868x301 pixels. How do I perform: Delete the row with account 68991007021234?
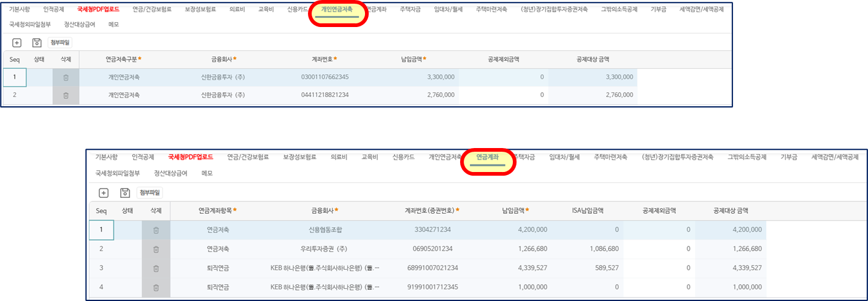pyautogui.click(x=156, y=268)
